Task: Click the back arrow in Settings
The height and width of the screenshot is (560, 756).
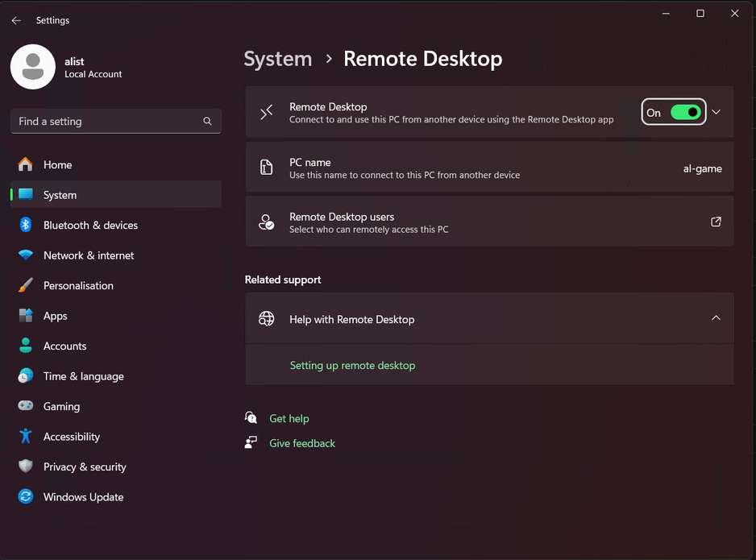Action: [x=16, y=20]
